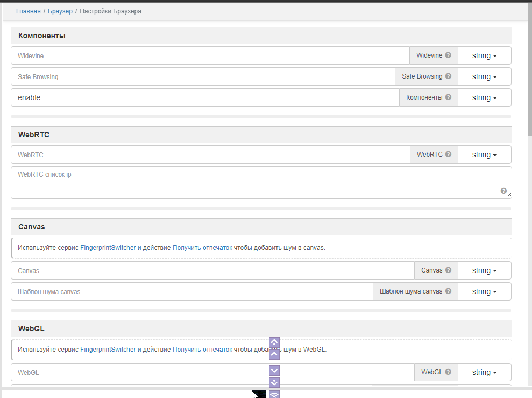Open FingerprintSwitcher link in Canvas section
The image size is (532, 398).
(108, 248)
